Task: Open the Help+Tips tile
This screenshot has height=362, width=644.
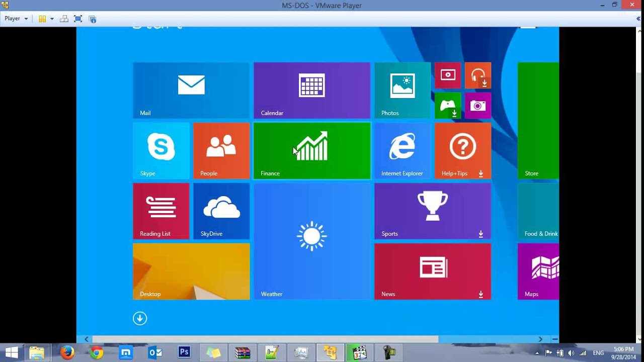Action: point(463,151)
